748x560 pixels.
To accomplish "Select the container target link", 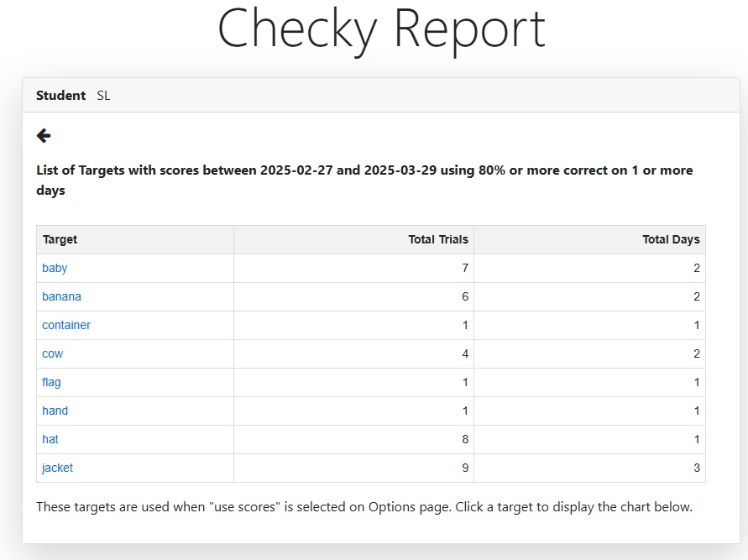I will coord(66,325).
